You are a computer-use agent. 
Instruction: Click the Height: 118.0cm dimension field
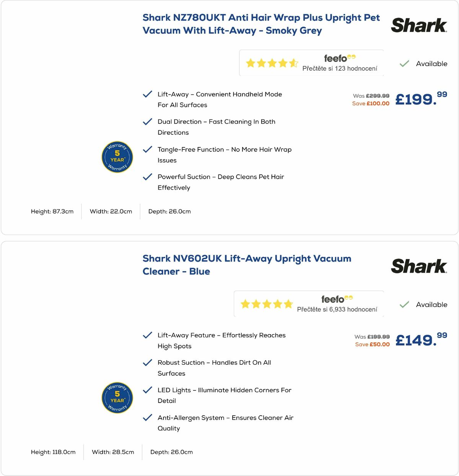coord(53,452)
